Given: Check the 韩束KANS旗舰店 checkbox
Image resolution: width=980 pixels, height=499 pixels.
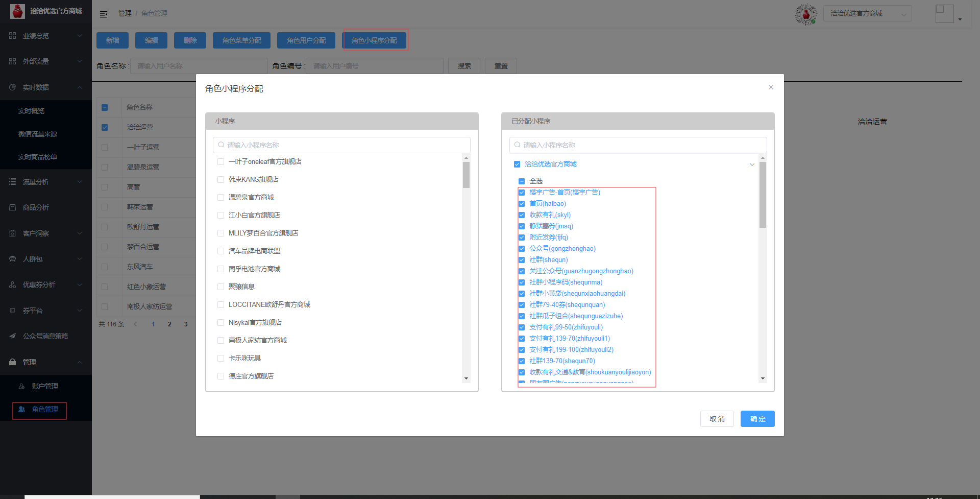Looking at the screenshot, I should click(221, 179).
